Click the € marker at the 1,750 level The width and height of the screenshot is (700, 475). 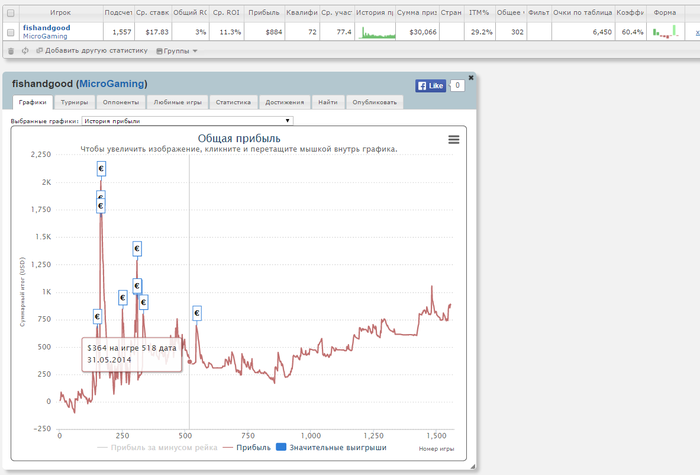[x=101, y=206]
